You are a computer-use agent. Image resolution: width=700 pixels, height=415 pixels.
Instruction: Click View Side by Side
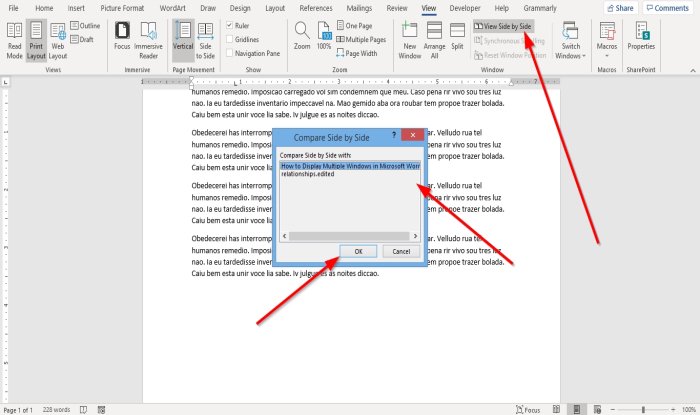point(503,26)
